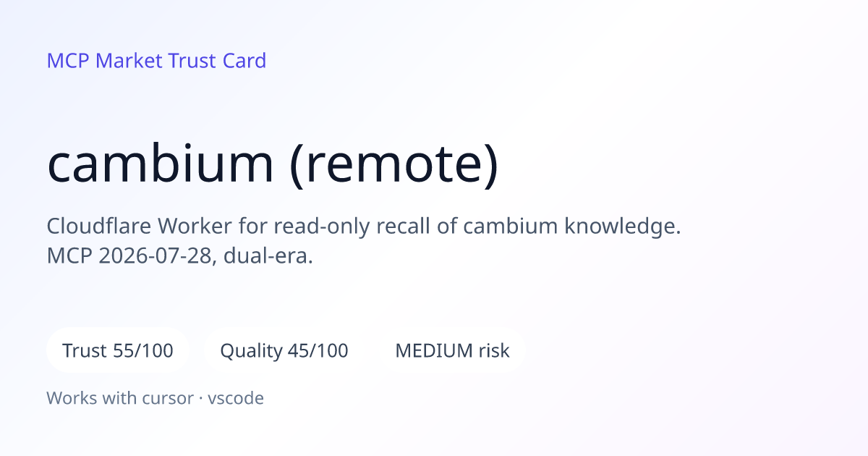Click the word cambium in the title
Image resolution: width=868 pixels, height=456 pixels.
coord(161,164)
